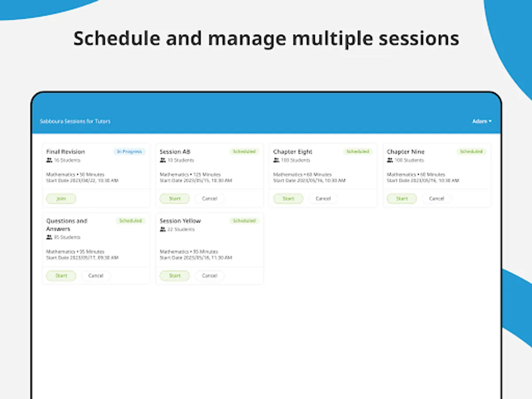The height and width of the screenshot is (399, 532).
Task: Cancel the Session AB session
Action: coord(209,199)
